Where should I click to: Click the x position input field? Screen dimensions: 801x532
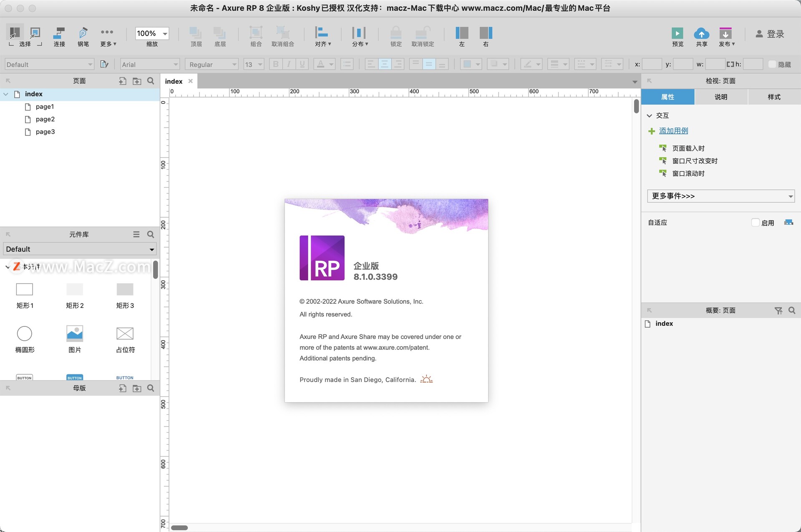tap(652, 64)
